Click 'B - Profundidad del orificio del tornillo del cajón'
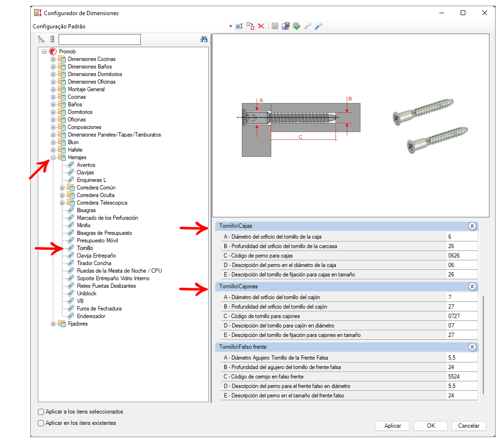 pos(275,307)
